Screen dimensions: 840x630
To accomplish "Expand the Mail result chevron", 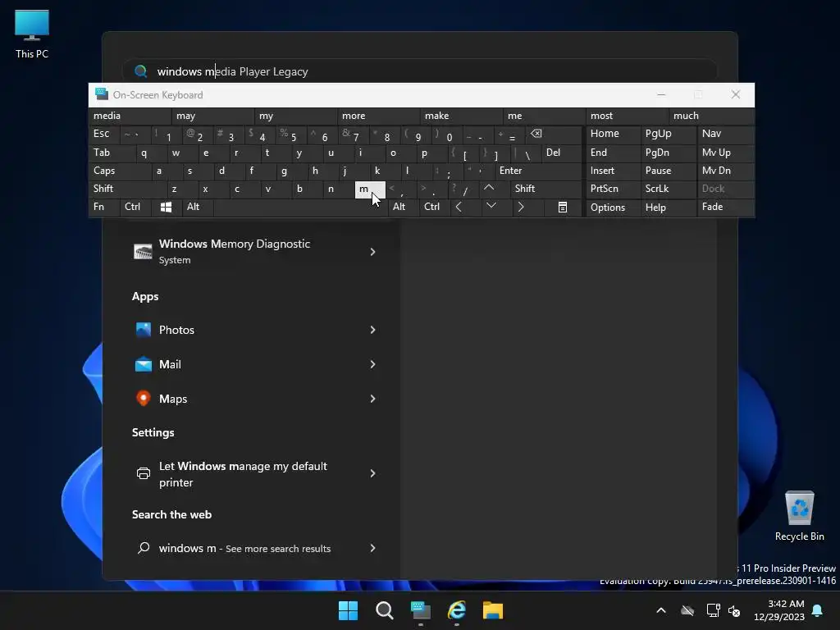I will [373, 364].
